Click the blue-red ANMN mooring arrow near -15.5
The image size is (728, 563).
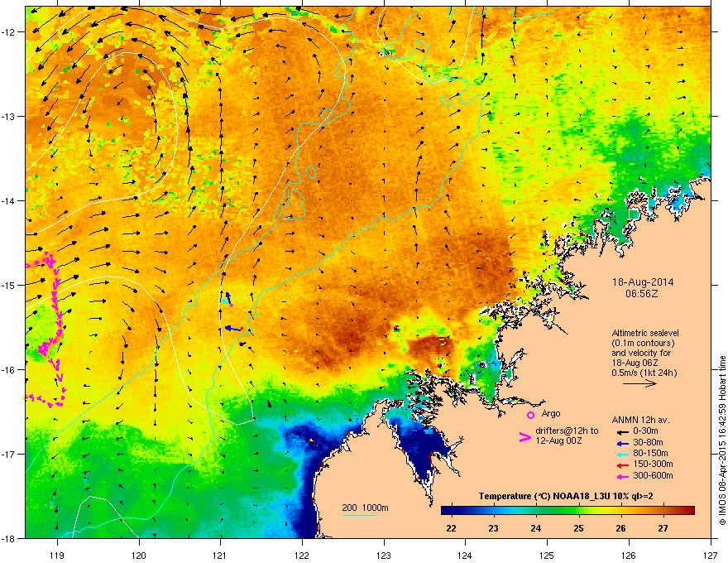pos(233,329)
